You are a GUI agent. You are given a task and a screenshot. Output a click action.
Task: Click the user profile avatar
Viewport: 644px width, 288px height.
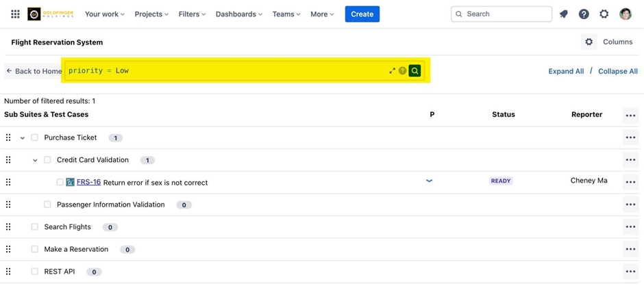click(x=625, y=14)
